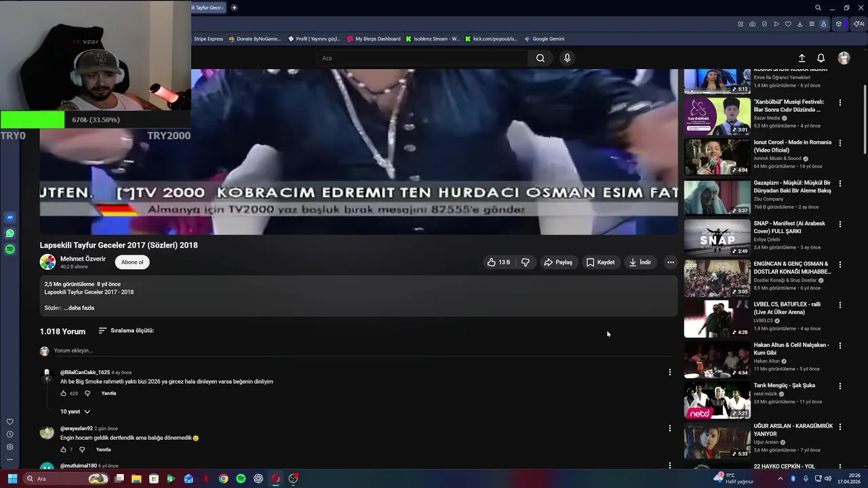This screenshot has width=868, height=488.
Task: Open OBS Studio from taskbar
Action: [293, 479]
